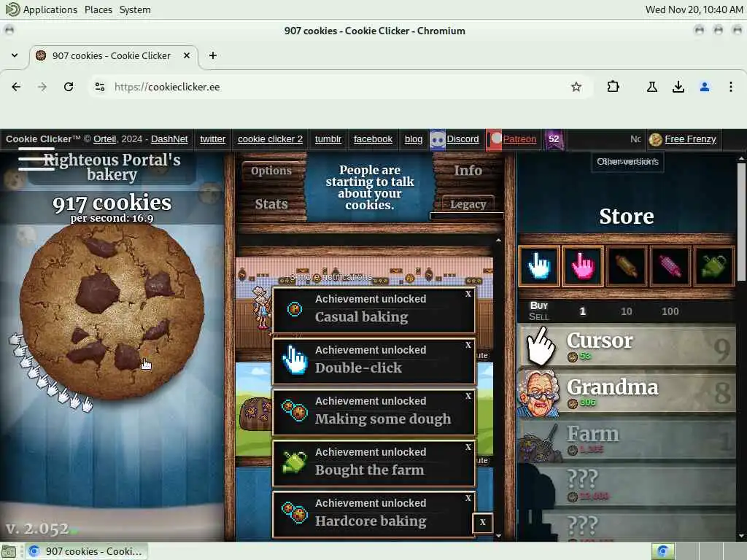
Task: Click the Hardcore baking cookies icon
Action: pos(295,513)
